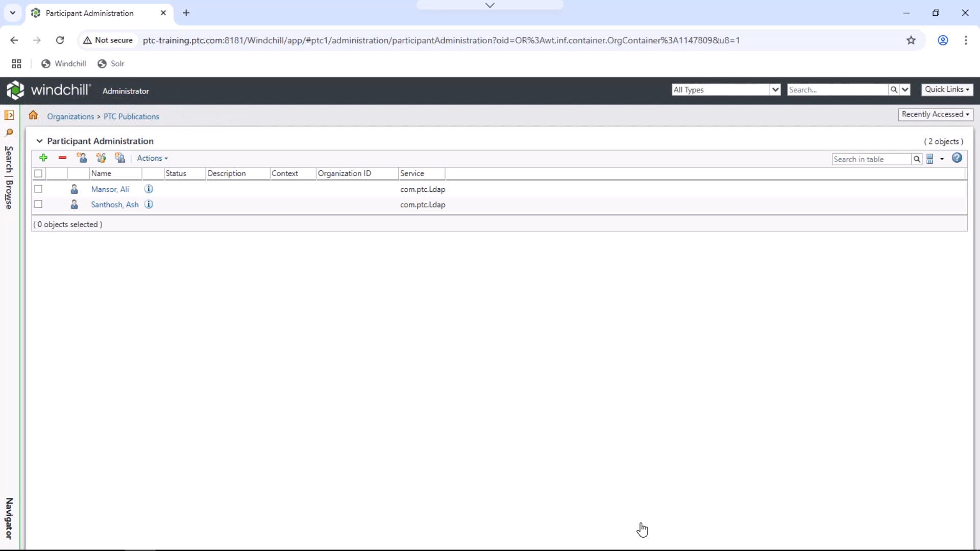
Task: Bookmark this page with the star icon
Action: [911, 40]
